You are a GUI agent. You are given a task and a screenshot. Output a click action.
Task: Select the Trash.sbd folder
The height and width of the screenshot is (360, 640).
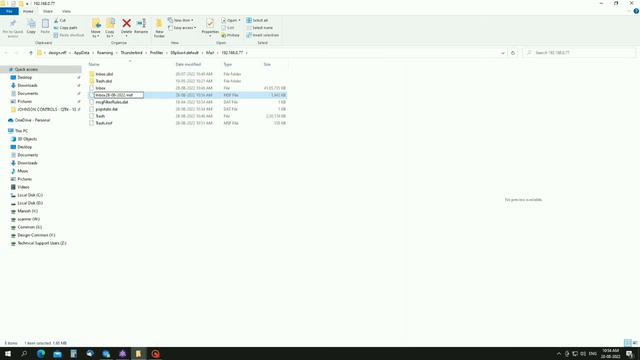[104, 81]
